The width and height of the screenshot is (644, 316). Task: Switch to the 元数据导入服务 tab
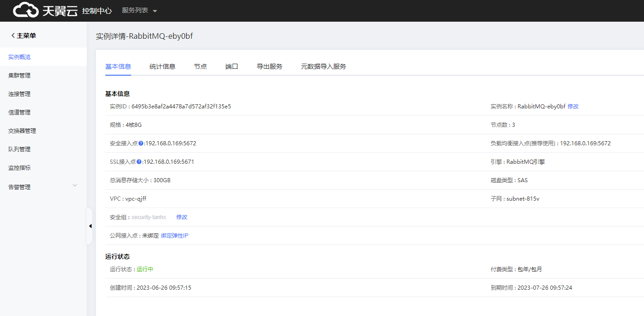324,66
